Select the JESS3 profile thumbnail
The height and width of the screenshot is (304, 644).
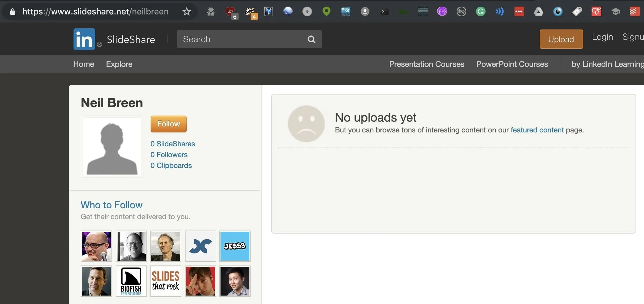coord(235,246)
